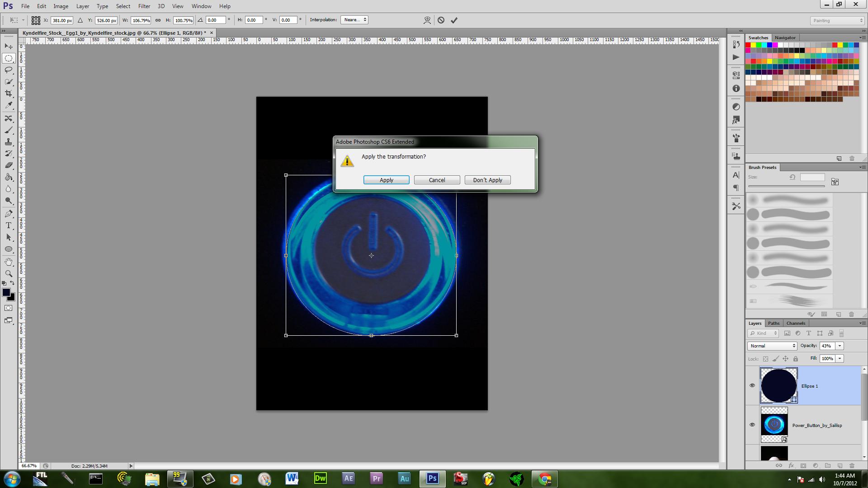Open the Filter menu

coord(144,6)
